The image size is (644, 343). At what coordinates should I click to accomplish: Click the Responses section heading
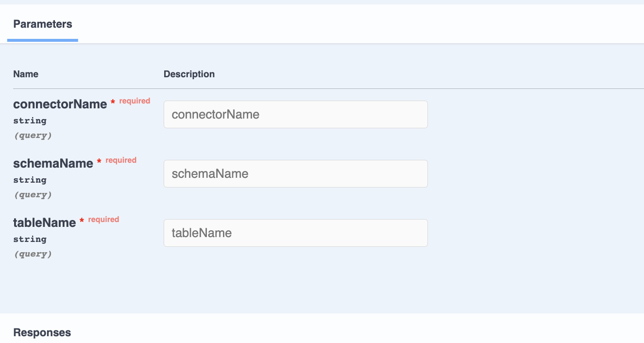click(42, 332)
